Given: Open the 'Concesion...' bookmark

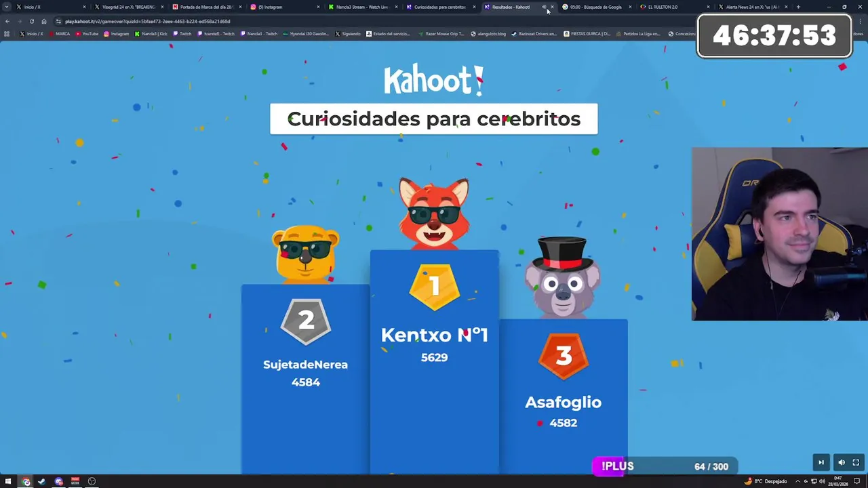Looking at the screenshot, I should click(682, 34).
